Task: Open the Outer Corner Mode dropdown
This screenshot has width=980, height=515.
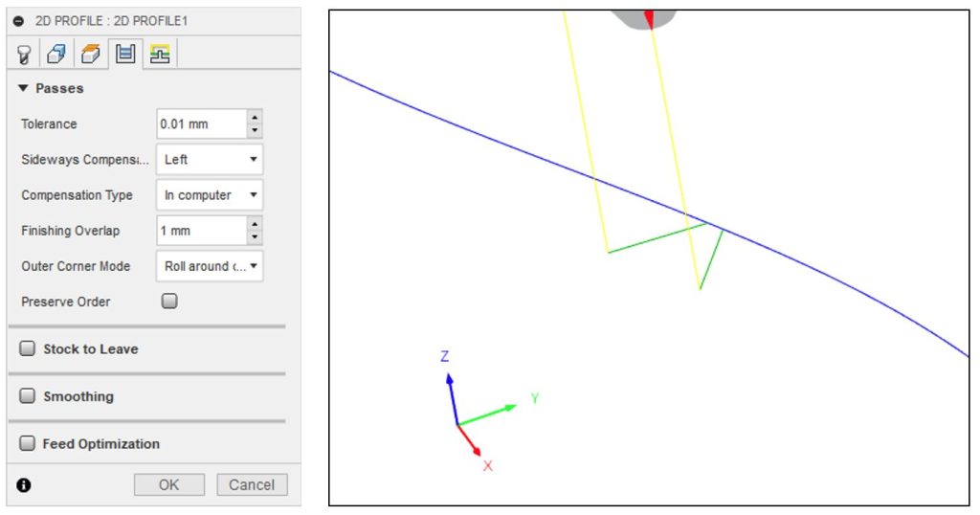Action: pyautogui.click(x=209, y=266)
